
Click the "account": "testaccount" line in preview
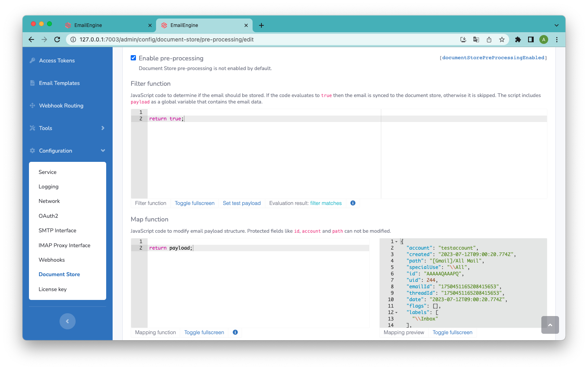(x=442, y=248)
